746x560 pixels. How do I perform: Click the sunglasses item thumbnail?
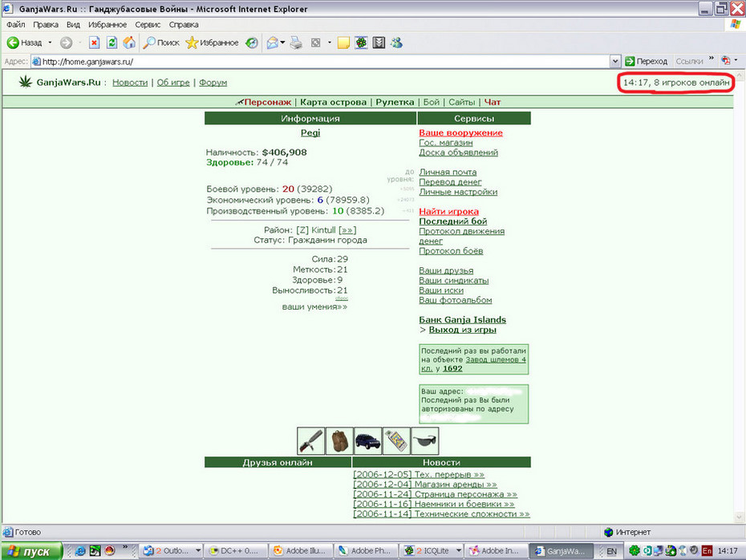pos(425,441)
